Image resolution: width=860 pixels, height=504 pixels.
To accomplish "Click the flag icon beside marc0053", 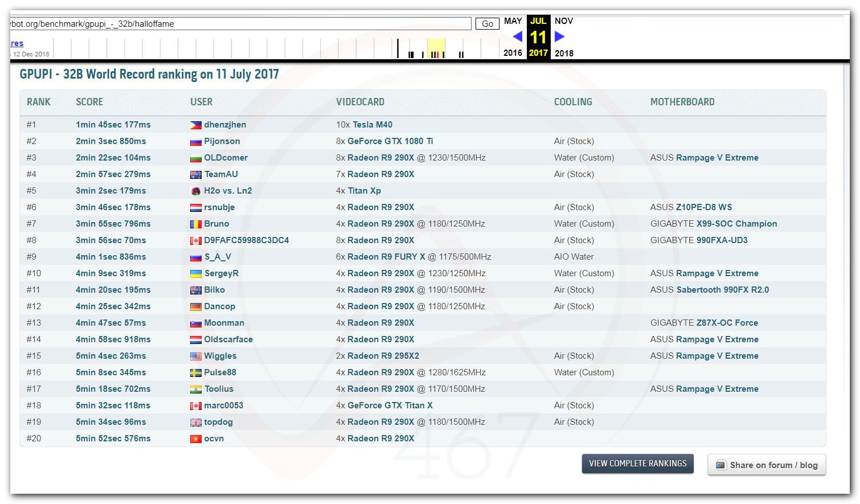I will [x=195, y=405].
